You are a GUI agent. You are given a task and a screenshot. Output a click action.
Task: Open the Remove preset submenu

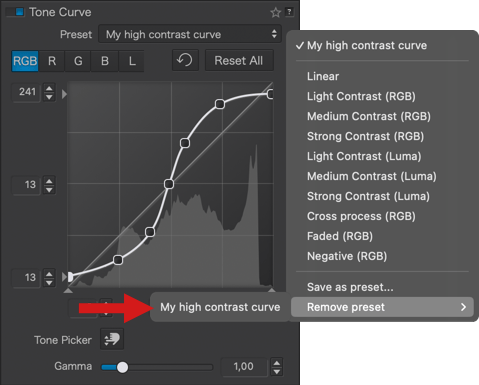(382, 307)
